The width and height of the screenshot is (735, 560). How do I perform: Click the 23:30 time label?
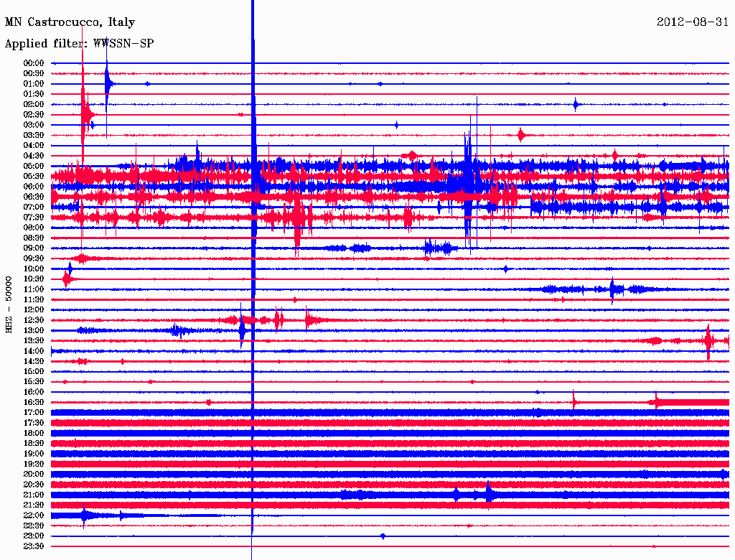coord(34,546)
